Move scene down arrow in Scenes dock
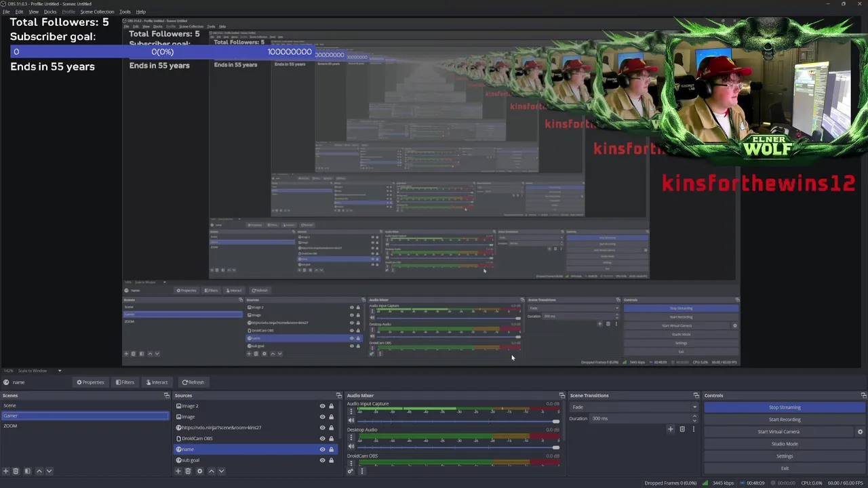The height and width of the screenshot is (488, 868). 49,471
